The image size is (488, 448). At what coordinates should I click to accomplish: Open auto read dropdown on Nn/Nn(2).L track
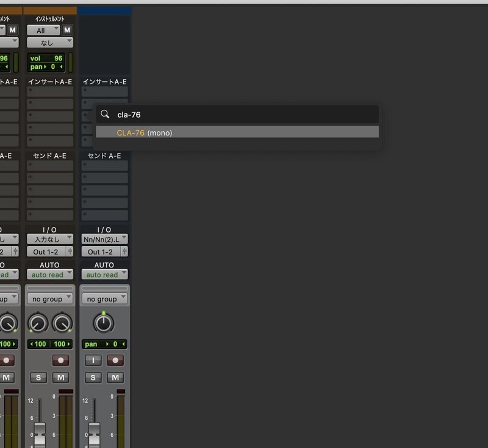(104, 274)
